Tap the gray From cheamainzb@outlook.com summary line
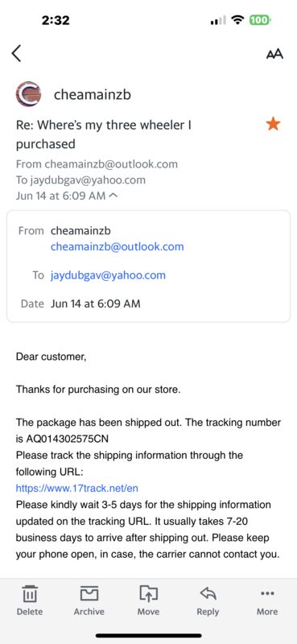This screenshot has width=297, height=644. [x=97, y=164]
